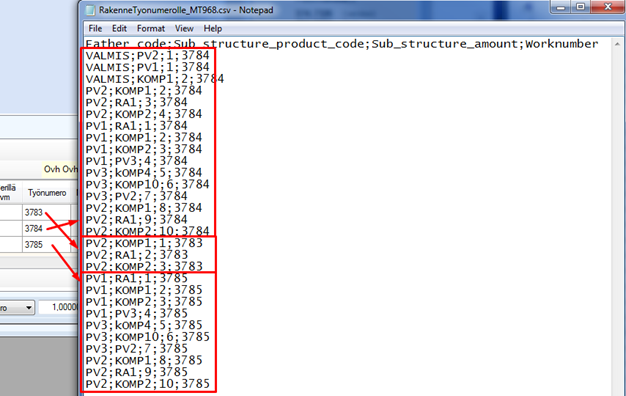Click the Notepad document icon in title bar
Image resolution: width=626 pixels, height=396 pixels.
pyautogui.click(x=91, y=10)
